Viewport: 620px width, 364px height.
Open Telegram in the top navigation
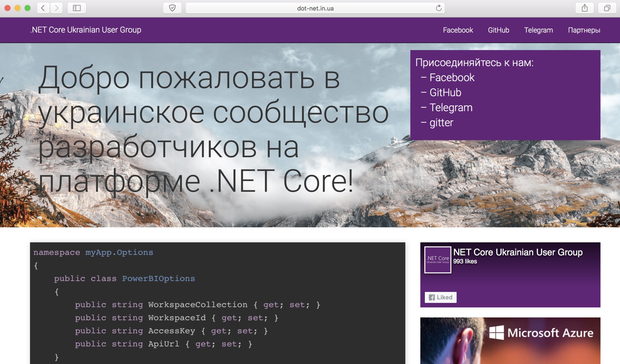coord(538,30)
